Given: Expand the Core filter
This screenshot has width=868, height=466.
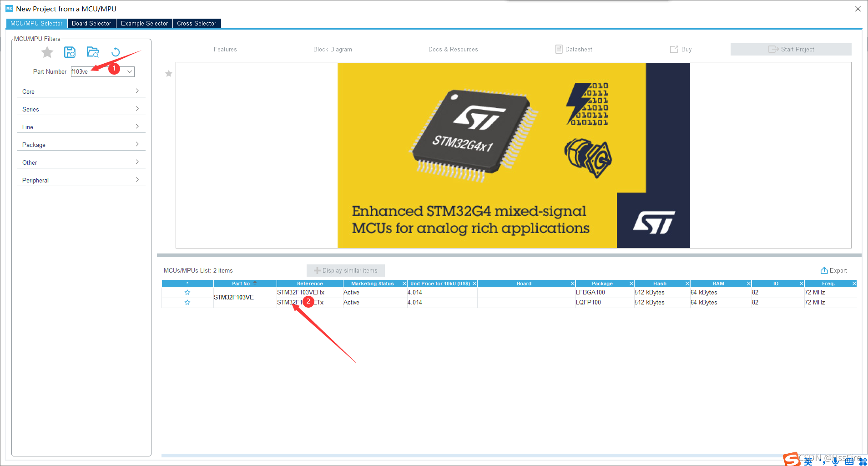Looking at the screenshot, I should click(x=81, y=91).
